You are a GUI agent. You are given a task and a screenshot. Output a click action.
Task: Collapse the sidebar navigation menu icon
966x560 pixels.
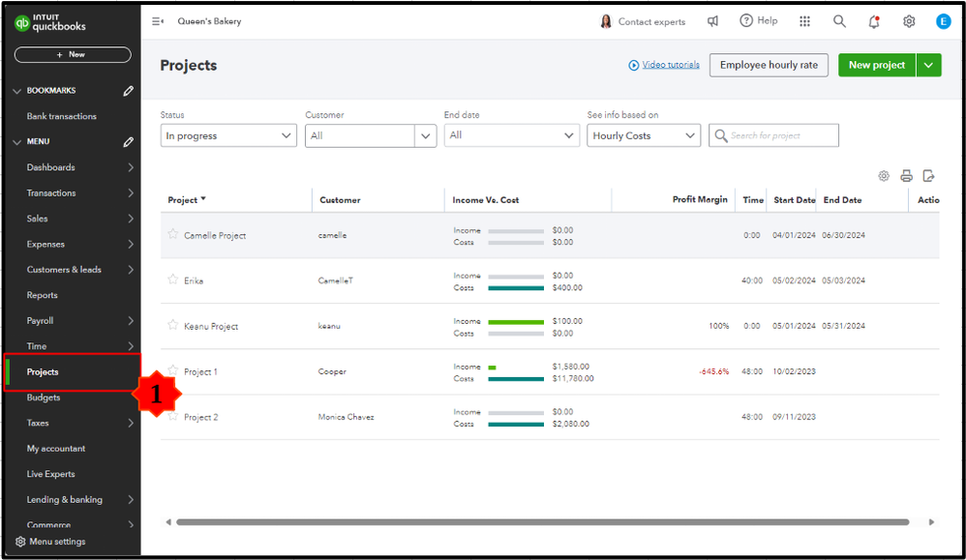click(158, 21)
